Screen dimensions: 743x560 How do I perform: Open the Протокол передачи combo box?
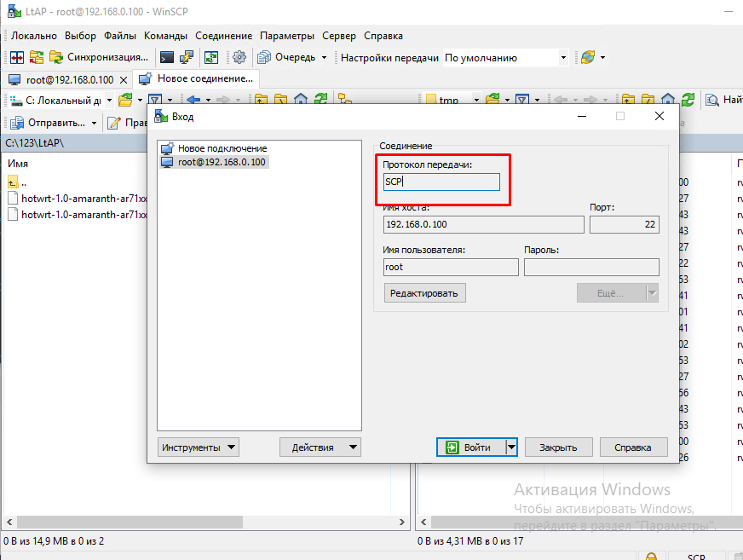441,182
